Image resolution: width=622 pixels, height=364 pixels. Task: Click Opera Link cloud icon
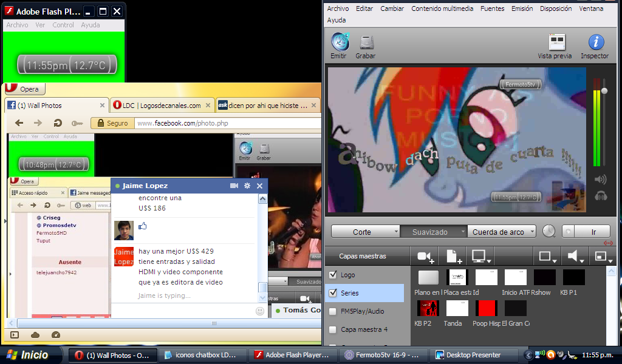click(x=35, y=335)
